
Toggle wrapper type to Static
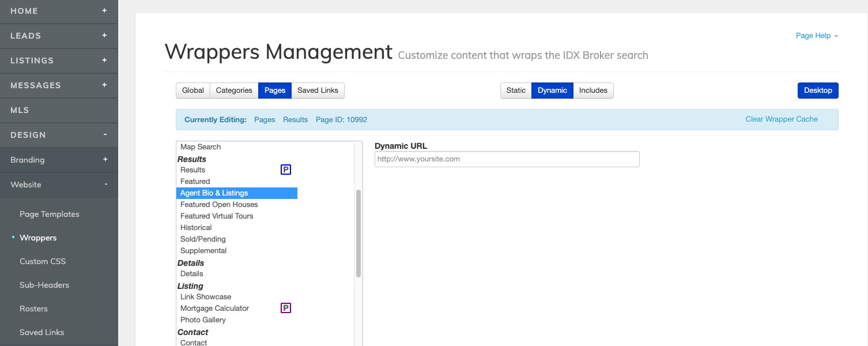click(516, 91)
